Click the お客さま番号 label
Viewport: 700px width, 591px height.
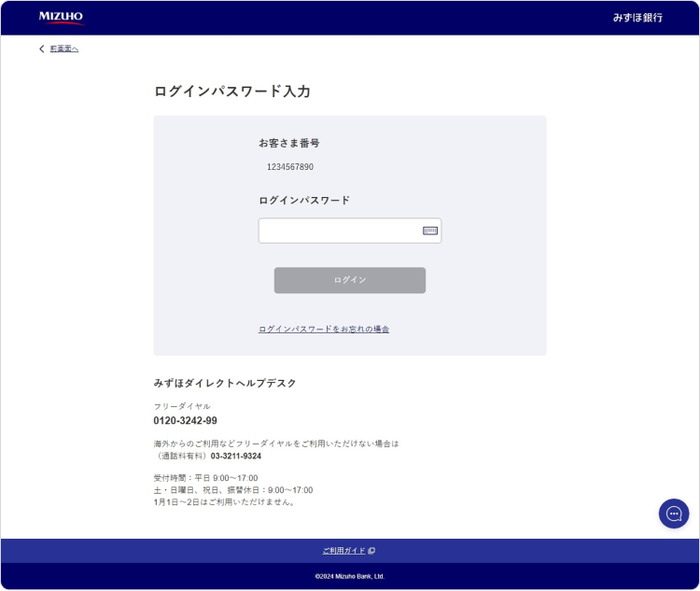[289, 144]
